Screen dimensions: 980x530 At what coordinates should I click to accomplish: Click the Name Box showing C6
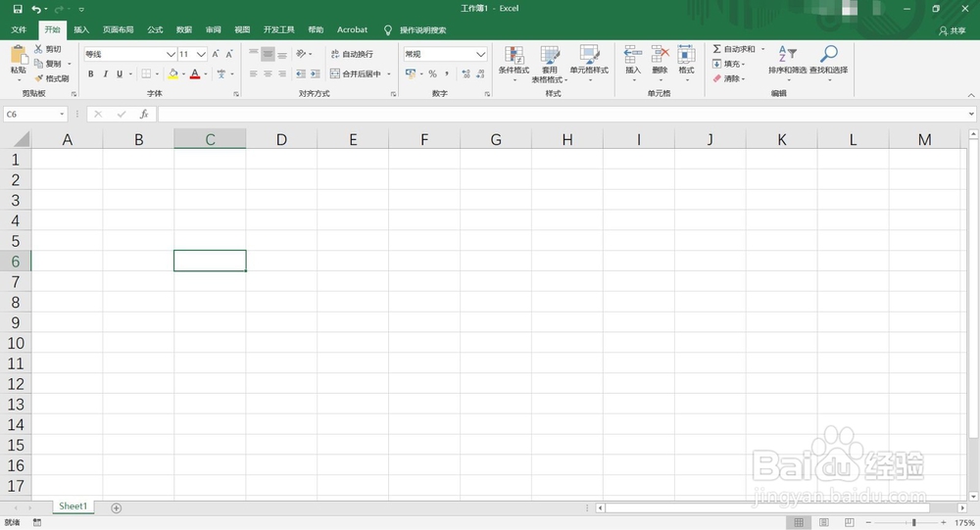[35, 115]
